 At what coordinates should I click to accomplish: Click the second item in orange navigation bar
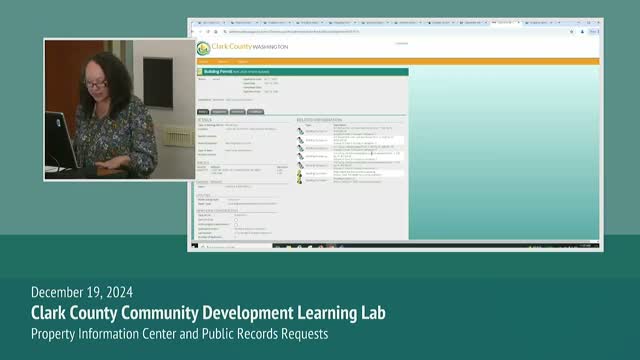(x=223, y=62)
